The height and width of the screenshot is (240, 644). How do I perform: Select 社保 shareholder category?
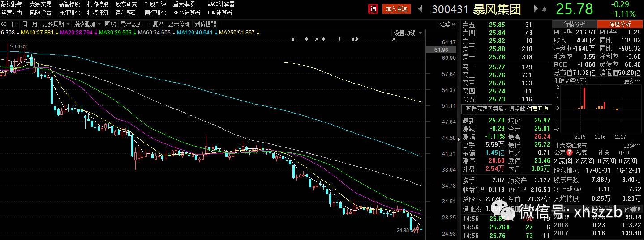(603, 152)
